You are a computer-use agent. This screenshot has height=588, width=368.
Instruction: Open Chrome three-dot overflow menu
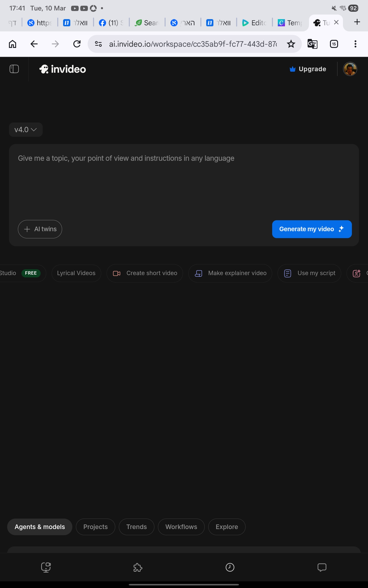[355, 44]
